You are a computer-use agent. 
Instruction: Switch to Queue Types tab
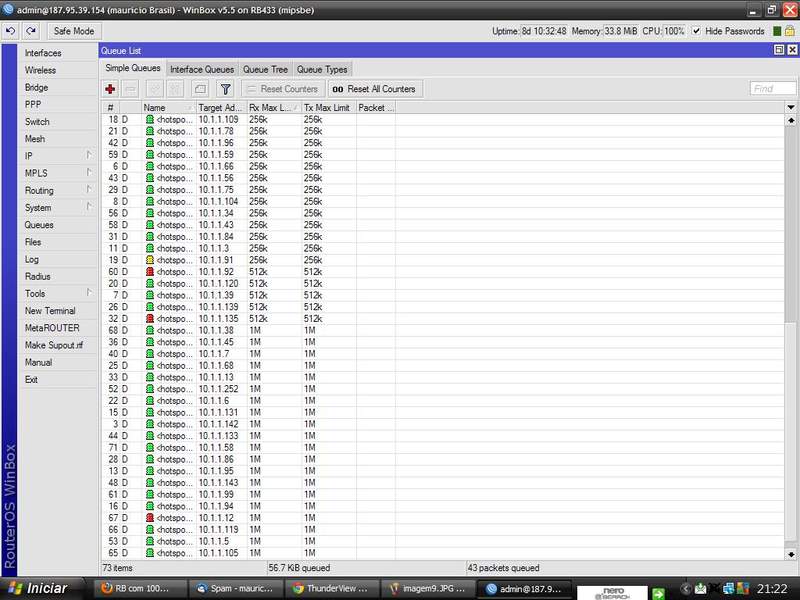tap(322, 69)
